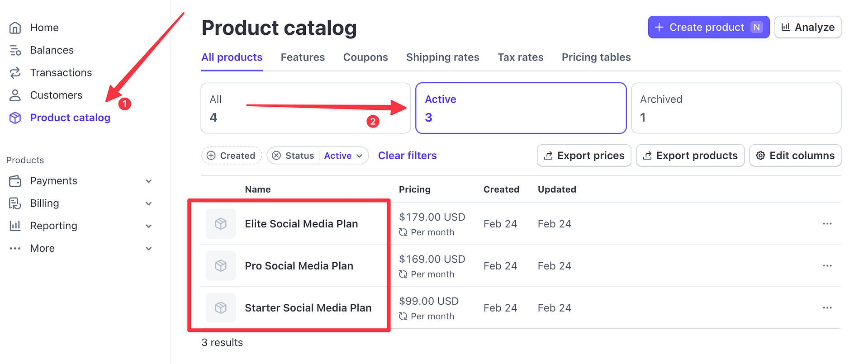Switch to the Features tab
Screen dimensions: 868x364
point(303,57)
